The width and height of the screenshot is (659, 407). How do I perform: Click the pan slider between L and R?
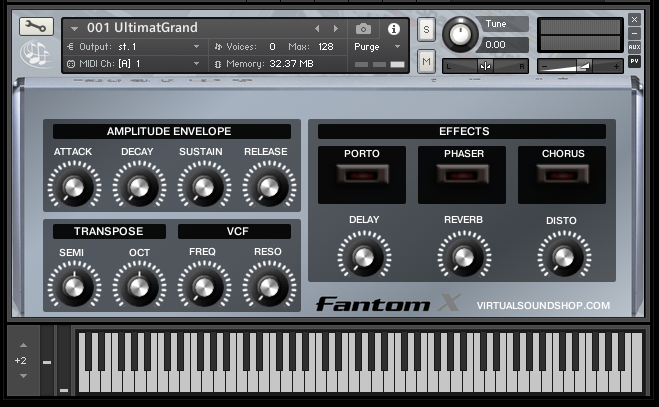(485, 65)
